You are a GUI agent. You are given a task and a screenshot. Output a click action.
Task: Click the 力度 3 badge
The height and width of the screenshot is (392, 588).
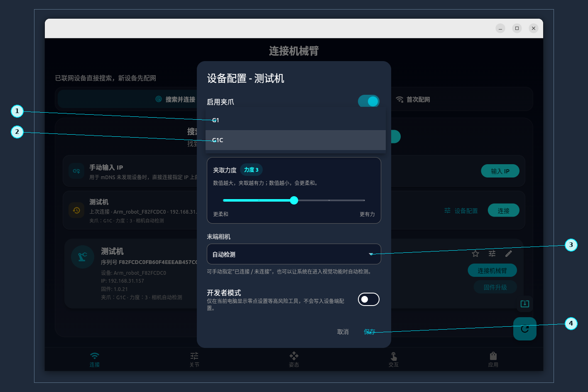[x=251, y=170]
